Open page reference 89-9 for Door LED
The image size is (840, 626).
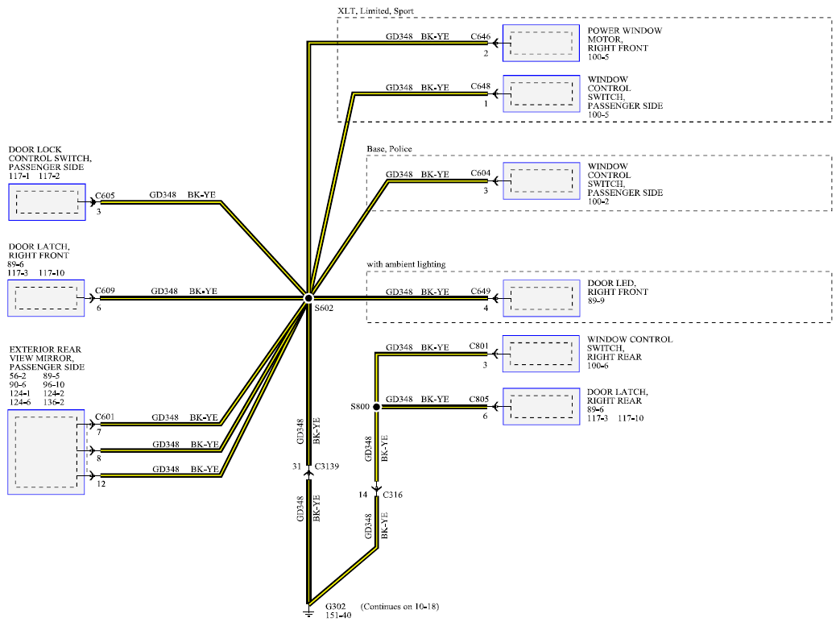596,301
